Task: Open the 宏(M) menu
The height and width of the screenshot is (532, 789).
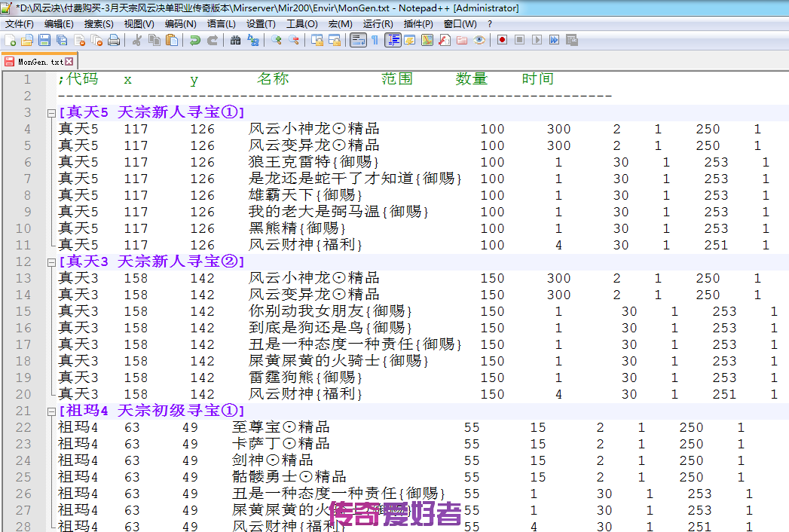Action: [x=340, y=23]
